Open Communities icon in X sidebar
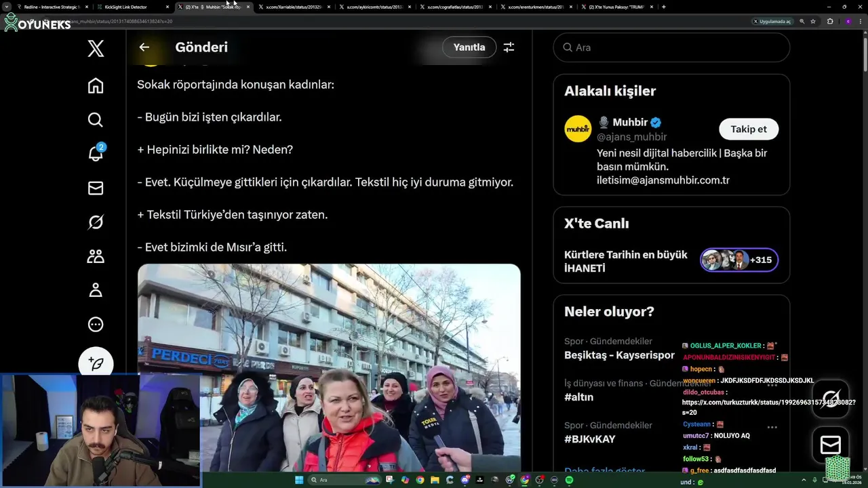The width and height of the screenshot is (868, 488). [96, 256]
